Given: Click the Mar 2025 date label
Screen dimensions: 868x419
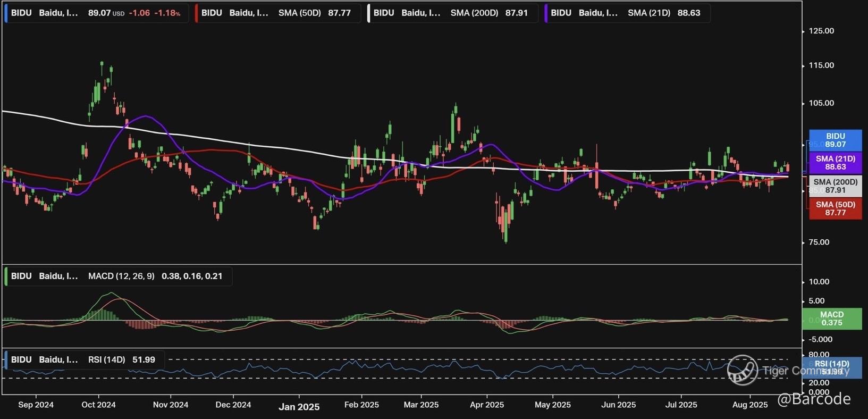Looking at the screenshot, I should coord(422,405).
